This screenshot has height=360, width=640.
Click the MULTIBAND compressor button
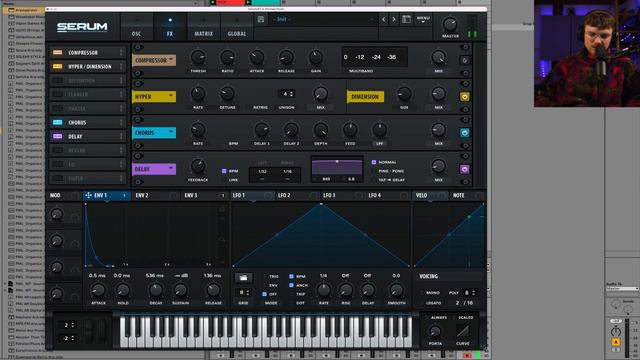[361, 71]
